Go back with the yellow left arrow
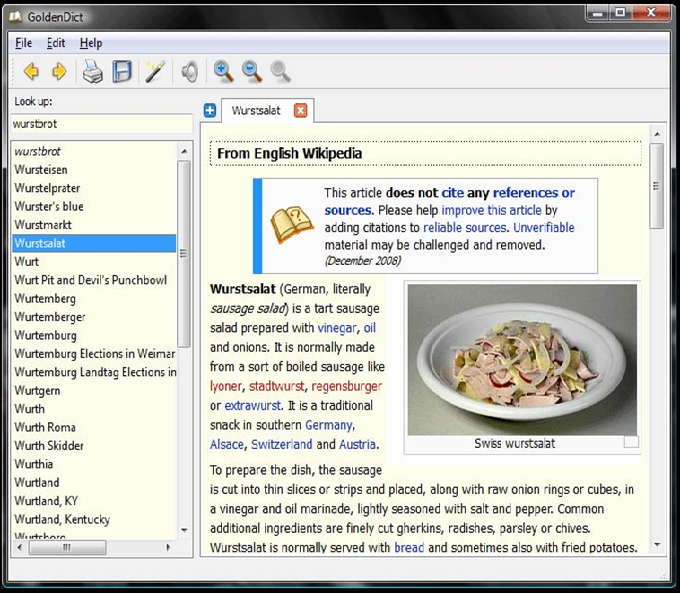 [31, 71]
